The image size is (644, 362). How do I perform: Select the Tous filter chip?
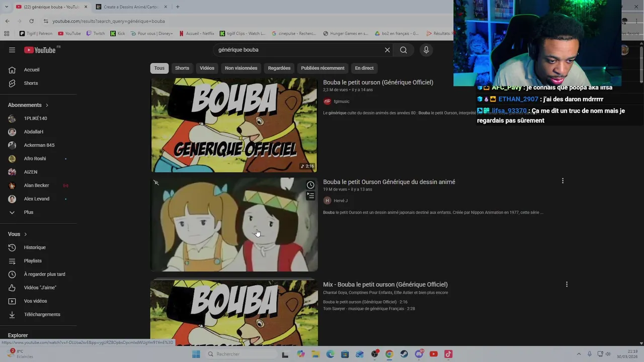(159, 68)
